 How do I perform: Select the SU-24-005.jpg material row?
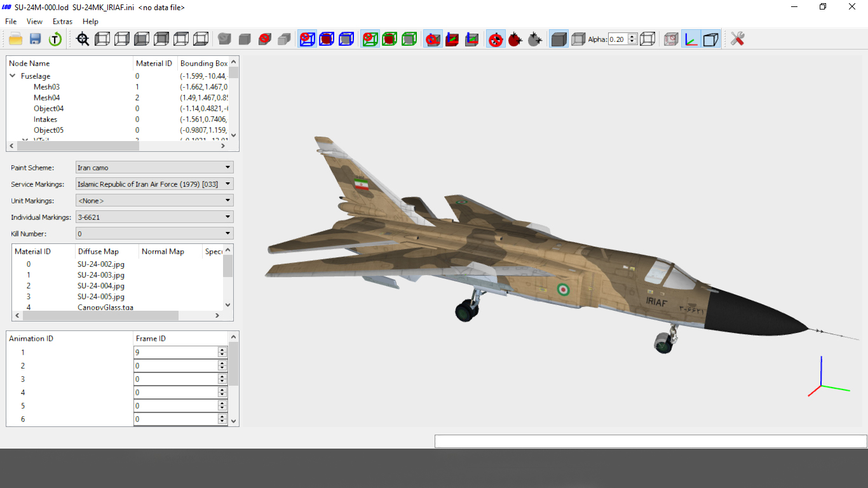click(x=118, y=297)
